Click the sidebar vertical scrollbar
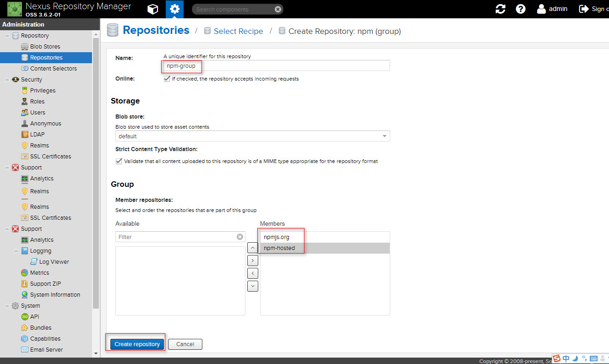609x364 pixels. click(x=96, y=173)
